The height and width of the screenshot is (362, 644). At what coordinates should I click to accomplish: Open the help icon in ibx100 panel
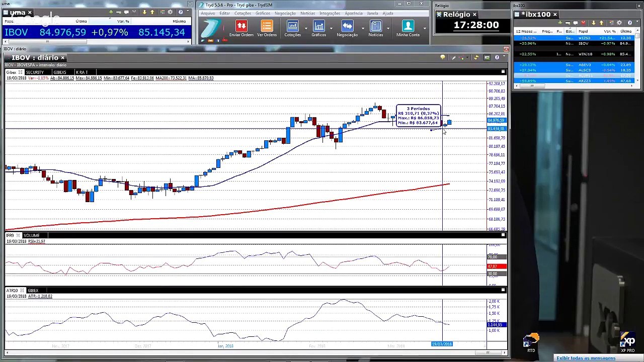[x=629, y=23]
